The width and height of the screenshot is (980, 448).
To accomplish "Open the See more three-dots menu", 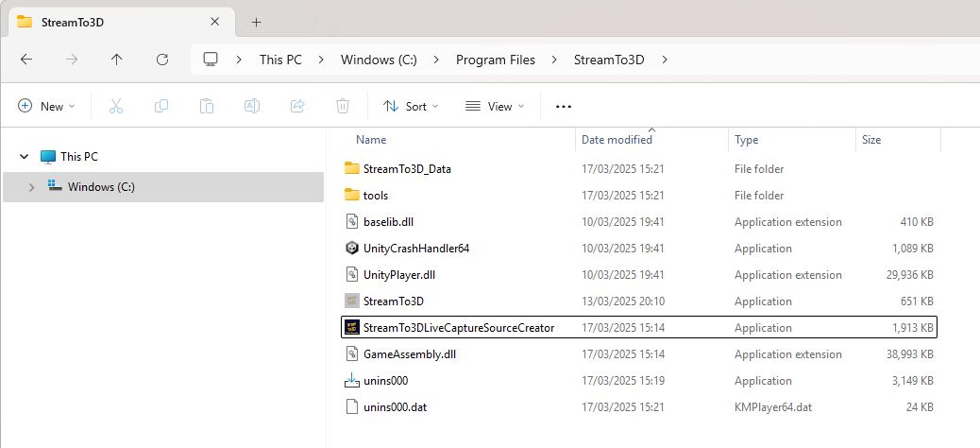I will (x=564, y=107).
